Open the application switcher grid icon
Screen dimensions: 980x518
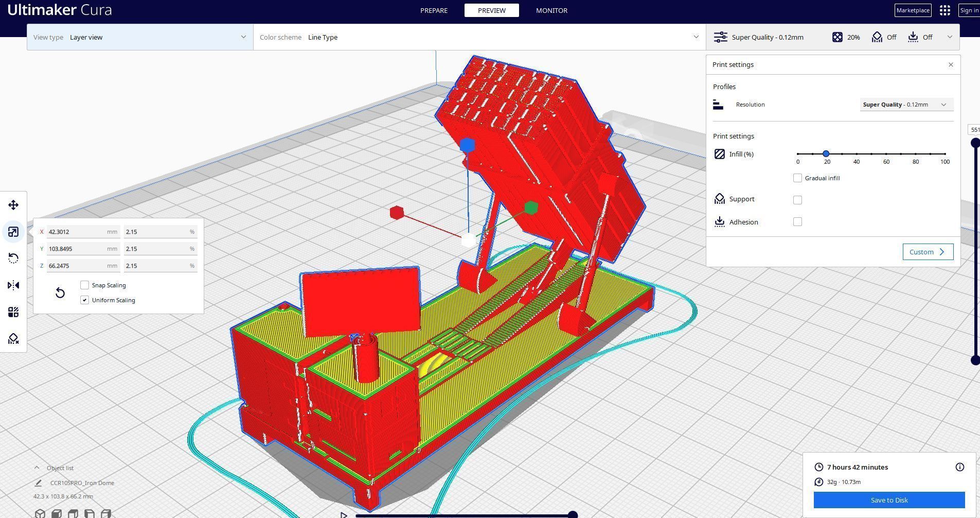coord(945,10)
